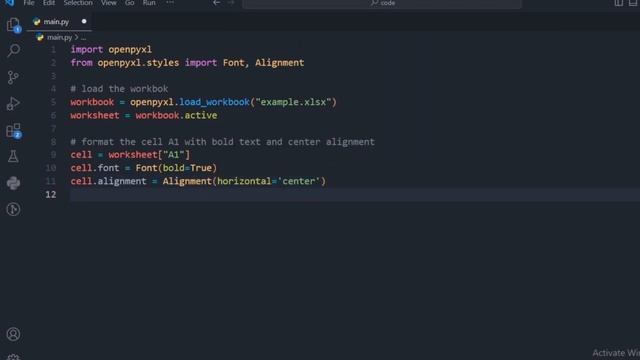Open the Extensions view icon
Screen dimensions: 640x360
[13, 131]
